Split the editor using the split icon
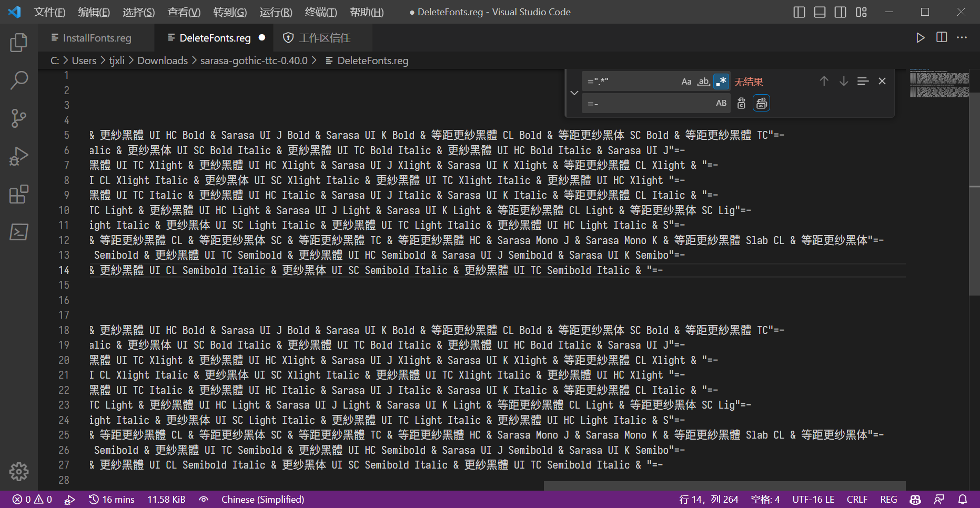This screenshot has width=980, height=508. point(942,37)
